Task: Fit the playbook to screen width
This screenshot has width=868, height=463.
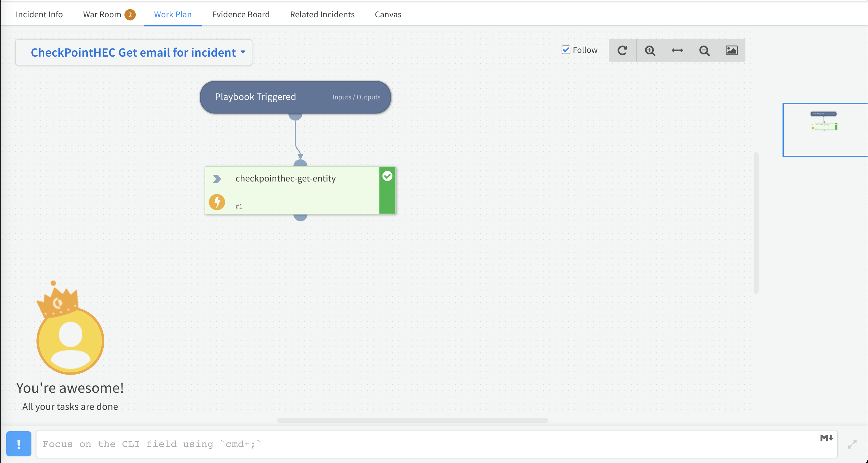Action: [x=677, y=50]
